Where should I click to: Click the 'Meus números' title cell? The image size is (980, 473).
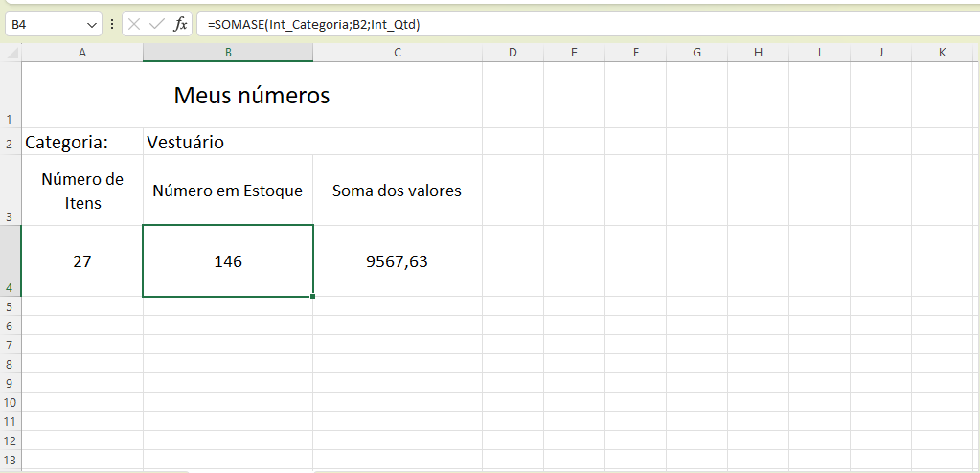pyautogui.click(x=252, y=95)
